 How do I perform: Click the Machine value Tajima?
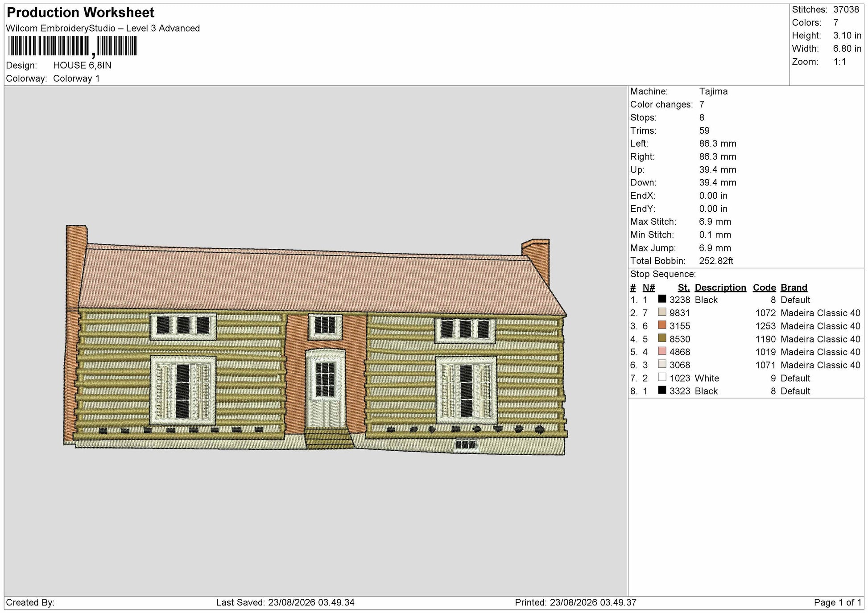click(713, 91)
